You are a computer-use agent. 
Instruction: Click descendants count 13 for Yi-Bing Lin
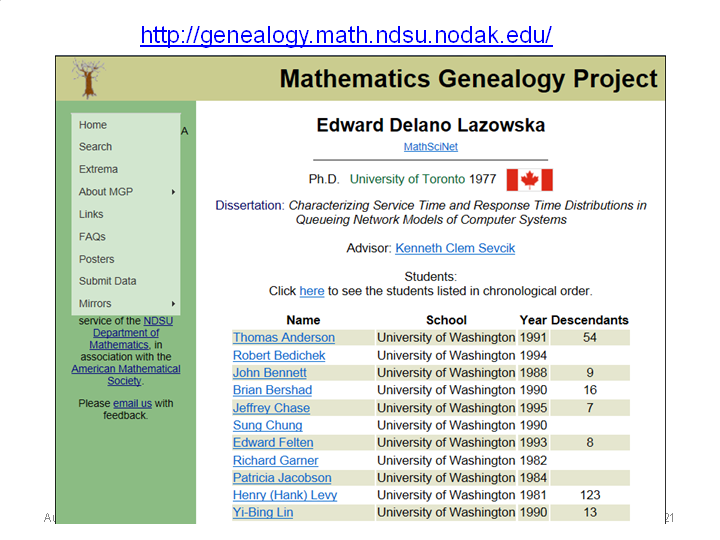pos(590,512)
